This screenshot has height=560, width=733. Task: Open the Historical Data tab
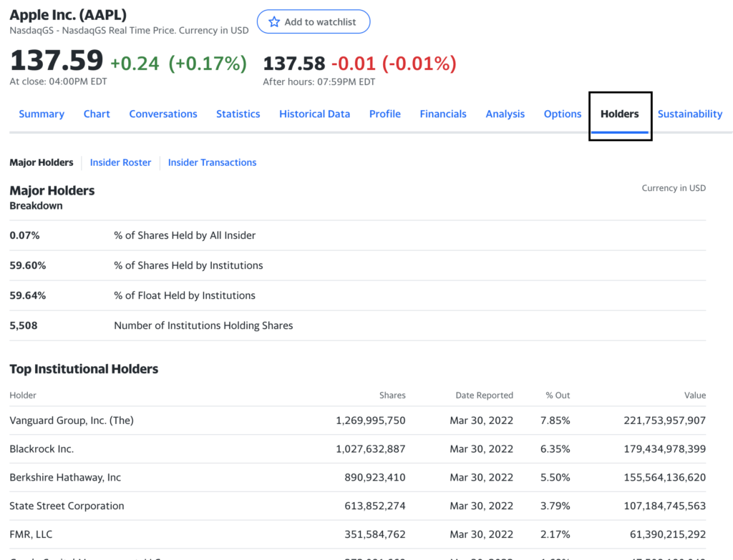point(315,114)
